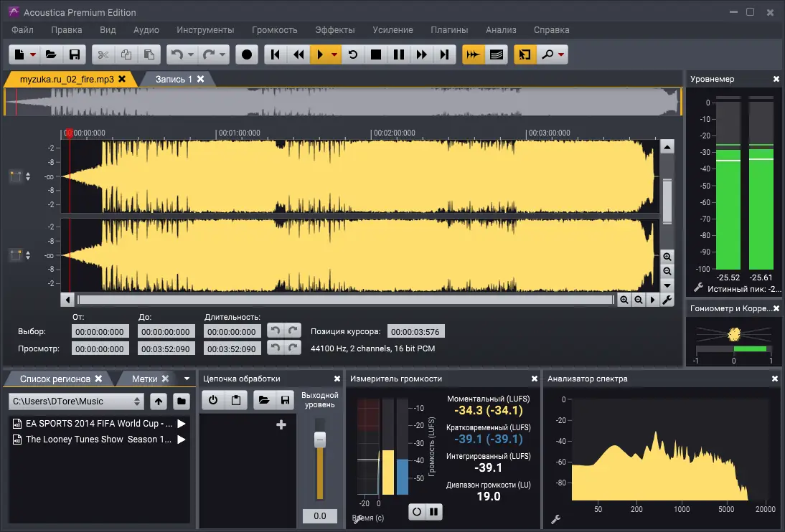Start recording with the Record button
This screenshot has width=785, height=532.
[x=247, y=54]
